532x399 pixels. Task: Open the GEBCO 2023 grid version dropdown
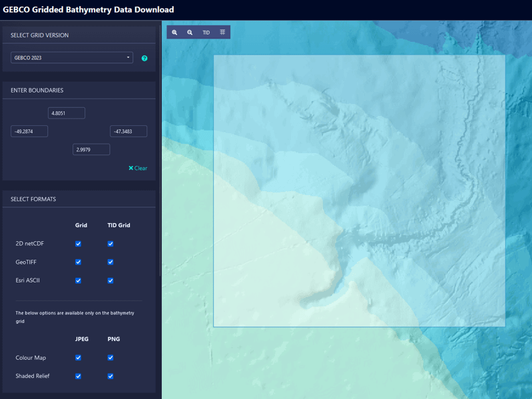72,58
